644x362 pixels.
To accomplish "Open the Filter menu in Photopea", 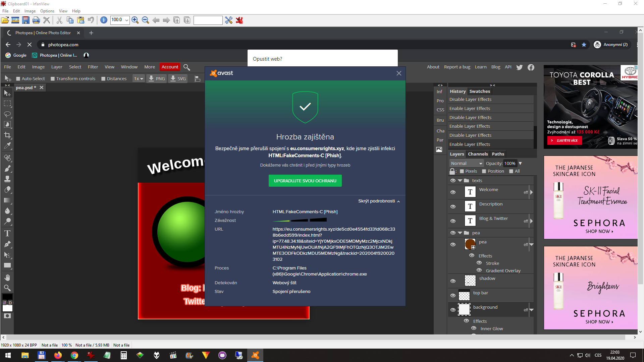I will tap(93, 67).
